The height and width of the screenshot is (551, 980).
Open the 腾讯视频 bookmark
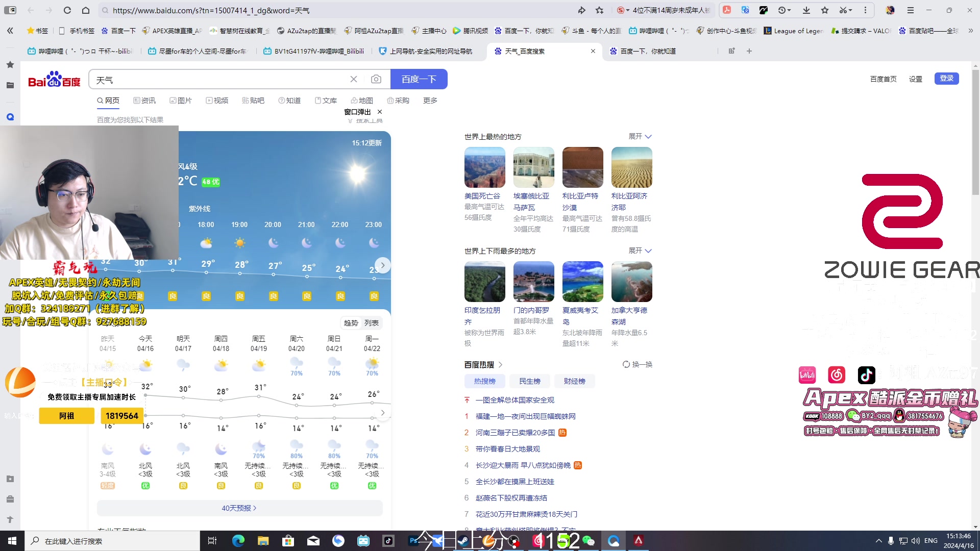[470, 31]
